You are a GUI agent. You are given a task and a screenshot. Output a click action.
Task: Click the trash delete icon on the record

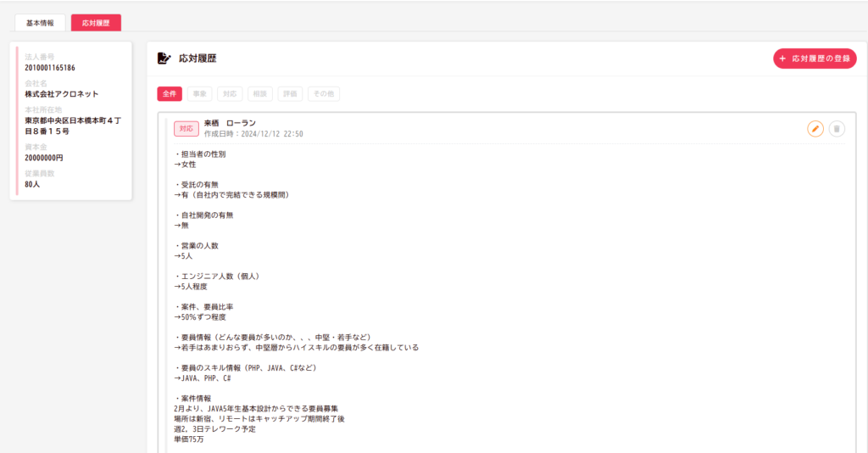click(837, 129)
